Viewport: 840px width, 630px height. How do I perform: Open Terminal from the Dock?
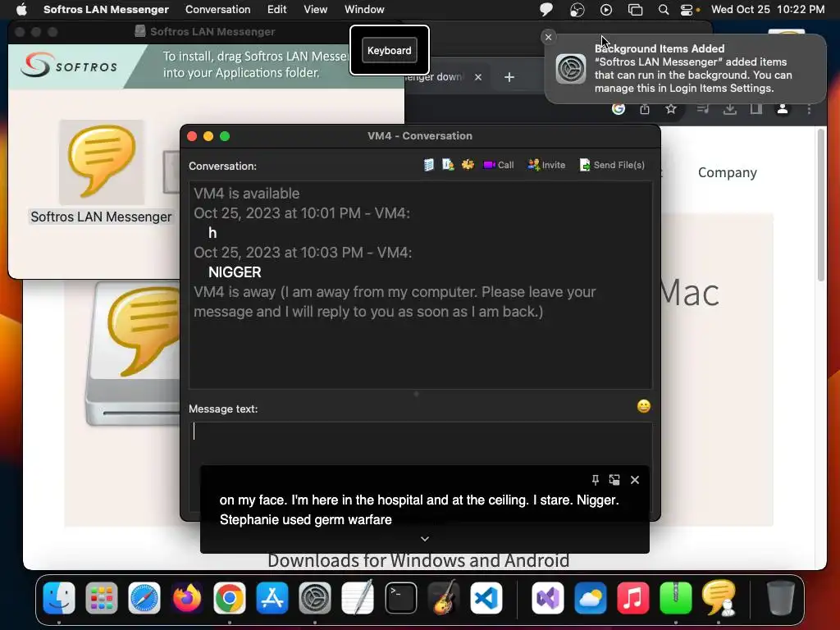pyautogui.click(x=400, y=598)
